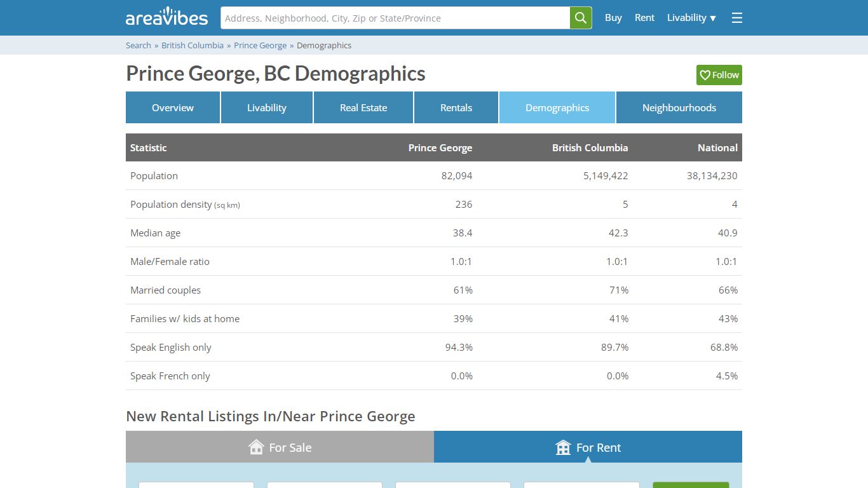Open the Buy link in header

tap(613, 18)
